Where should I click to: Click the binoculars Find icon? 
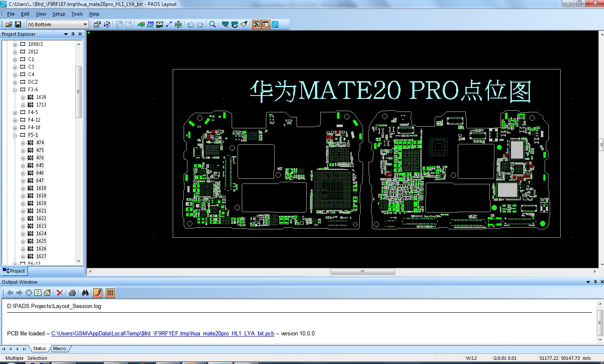click(x=85, y=293)
